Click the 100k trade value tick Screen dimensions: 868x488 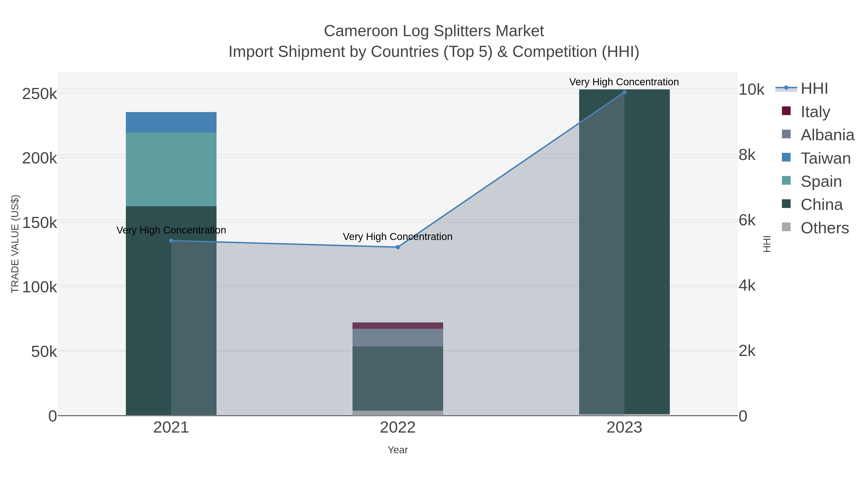40,287
